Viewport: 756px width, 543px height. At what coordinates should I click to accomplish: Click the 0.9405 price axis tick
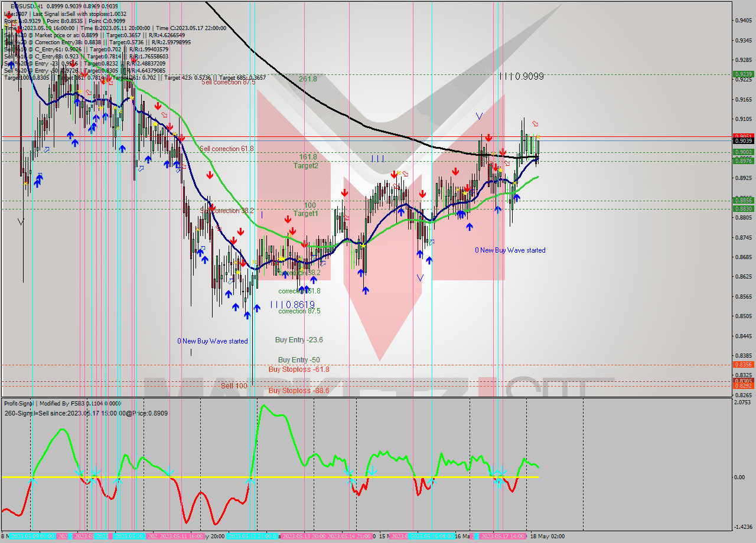pyautogui.click(x=743, y=21)
